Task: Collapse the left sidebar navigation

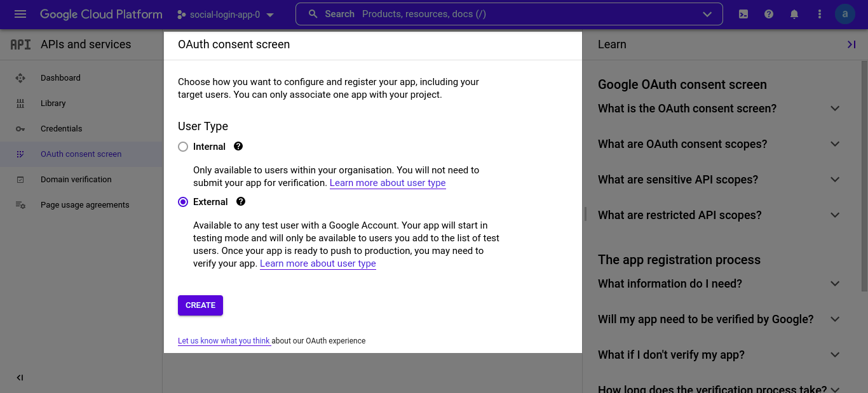Action: [20, 378]
